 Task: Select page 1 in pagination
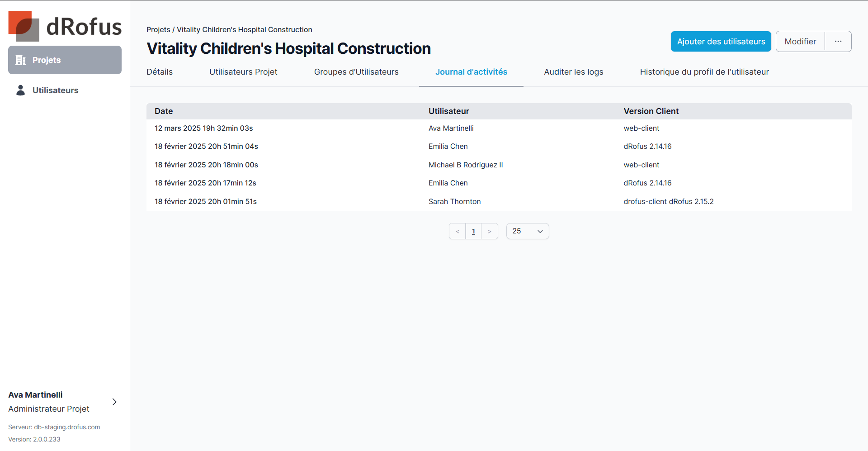(x=473, y=232)
